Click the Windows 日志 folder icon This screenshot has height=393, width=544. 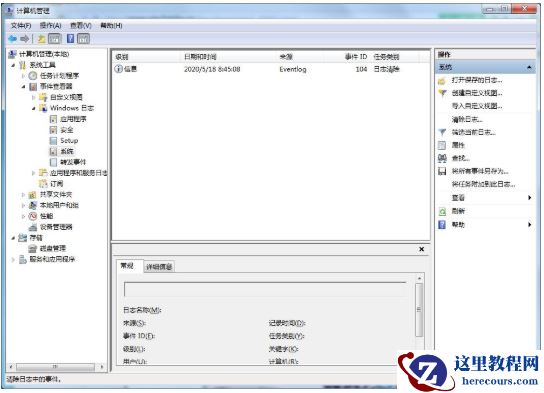coord(43,108)
